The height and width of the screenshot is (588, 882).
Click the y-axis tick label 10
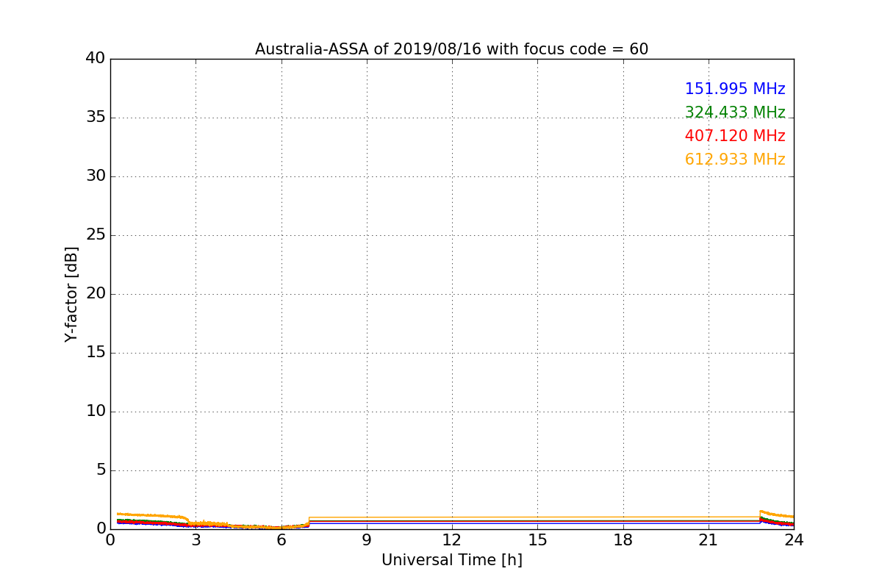[96, 412]
